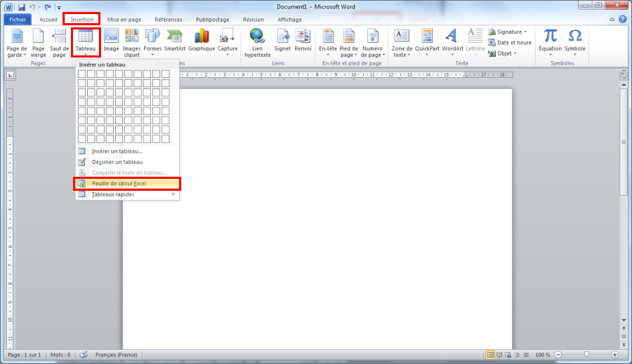Open Word Help question mark
632x364 pixels.
(623, 20)
